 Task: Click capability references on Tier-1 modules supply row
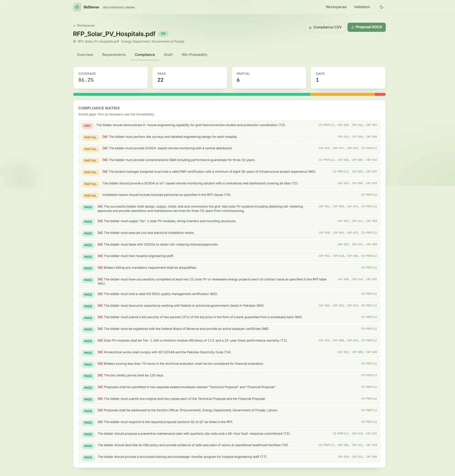357,221
